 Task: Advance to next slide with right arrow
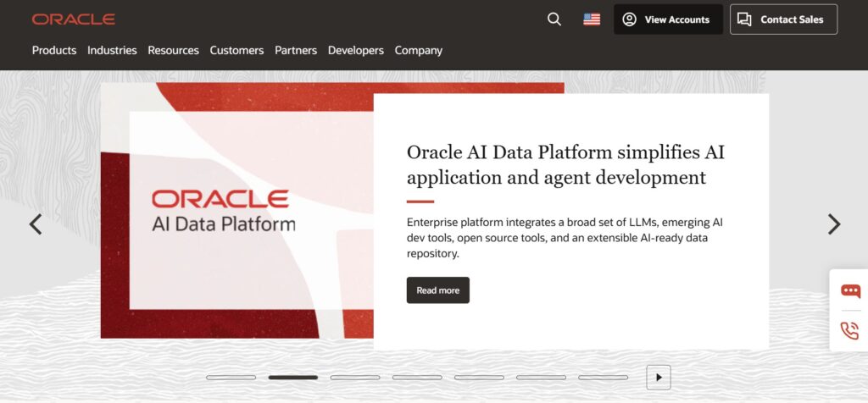point(834,224)
